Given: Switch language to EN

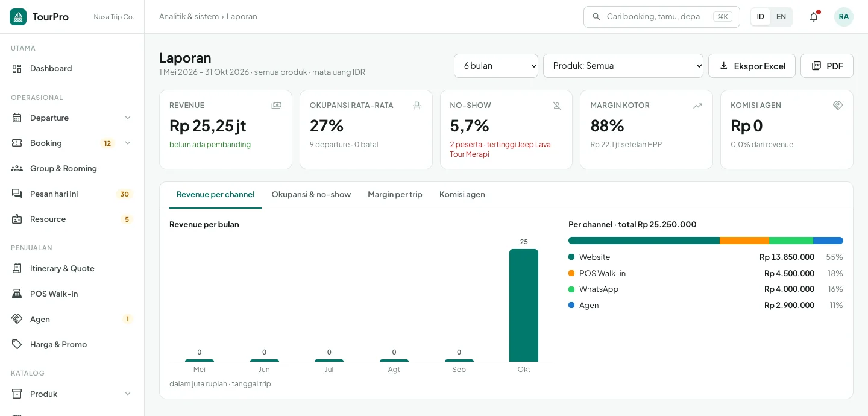Looking at the screenshot, I should pyautogui.click(x=781, y=17).
